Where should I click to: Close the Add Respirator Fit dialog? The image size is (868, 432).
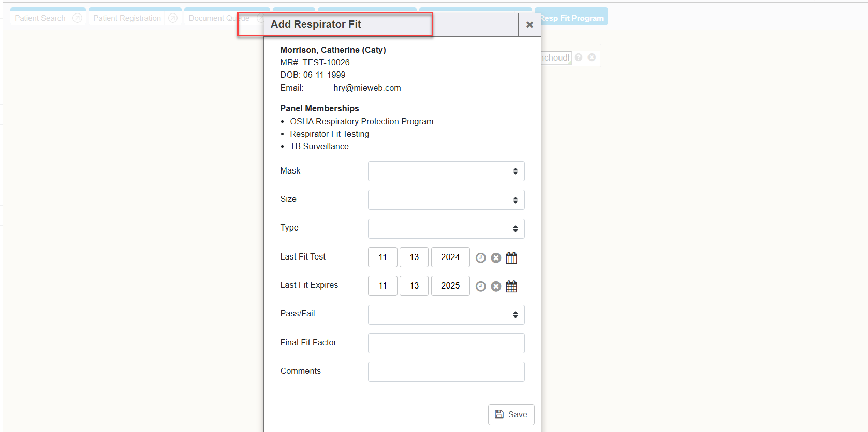529,25
